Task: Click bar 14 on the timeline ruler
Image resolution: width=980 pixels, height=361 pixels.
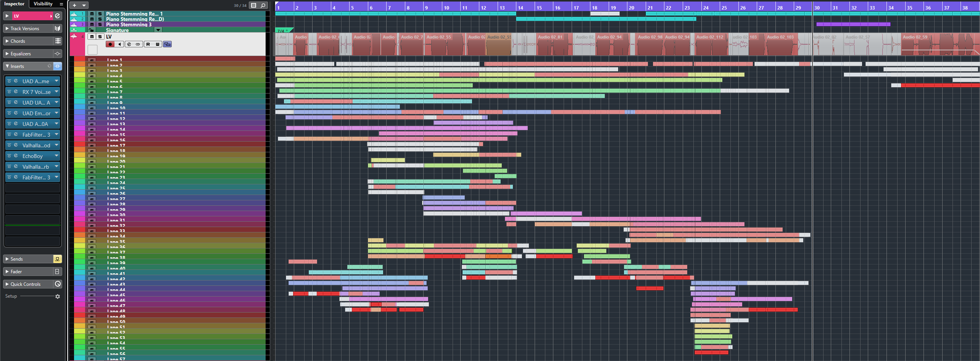Action: 521,7
